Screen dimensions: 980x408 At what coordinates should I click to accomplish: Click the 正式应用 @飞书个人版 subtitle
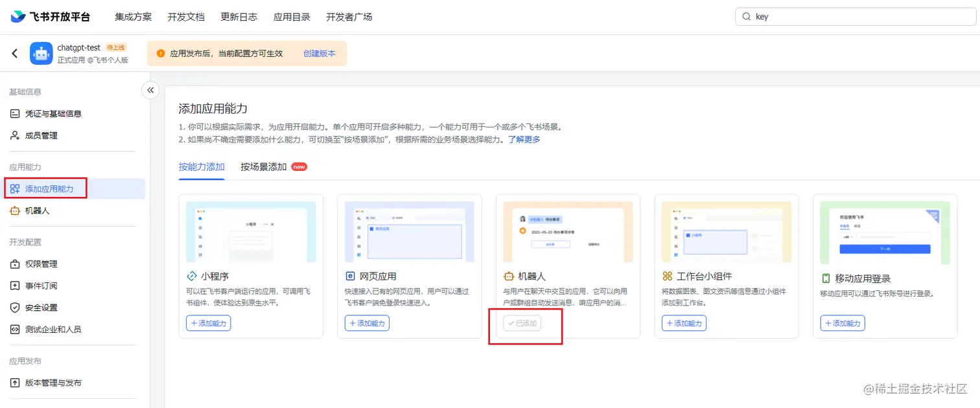pos(93,60)
